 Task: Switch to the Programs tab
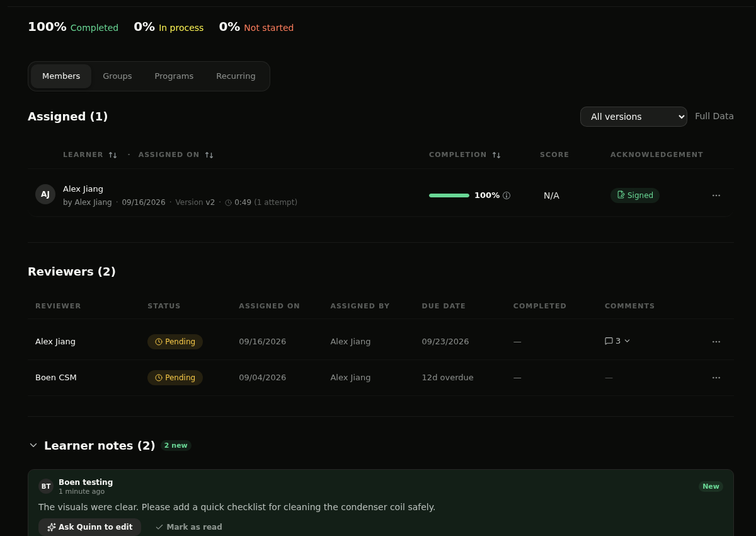174,76
